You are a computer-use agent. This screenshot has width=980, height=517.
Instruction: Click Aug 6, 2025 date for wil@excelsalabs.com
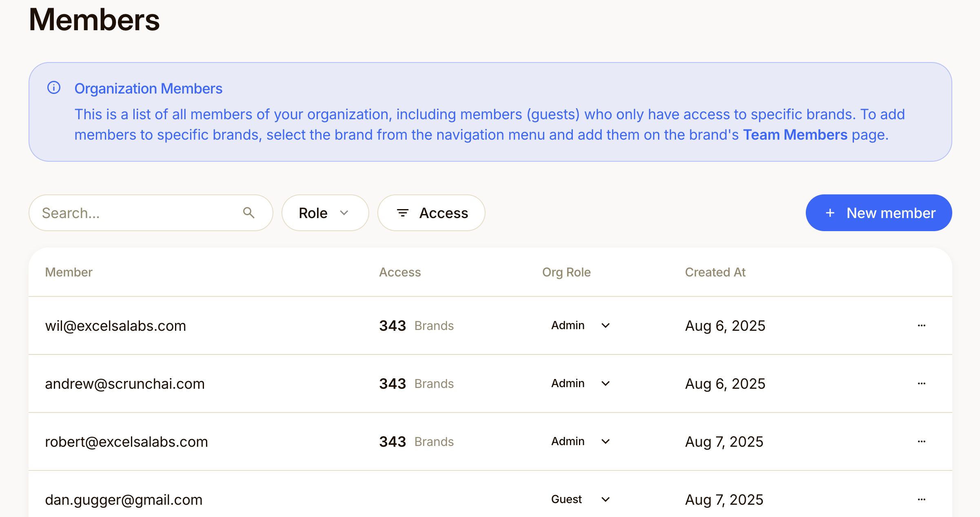tap(725, 326)
